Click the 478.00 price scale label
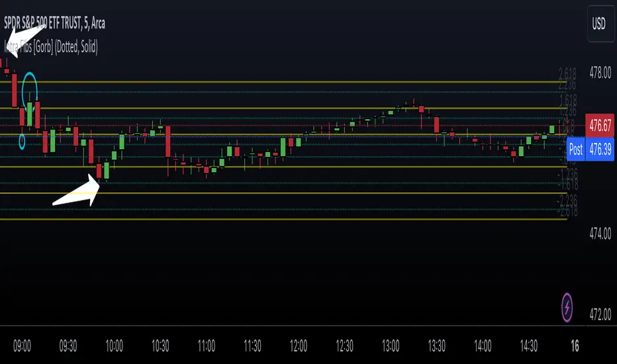The image size is (617, 364). coord(600,73)
